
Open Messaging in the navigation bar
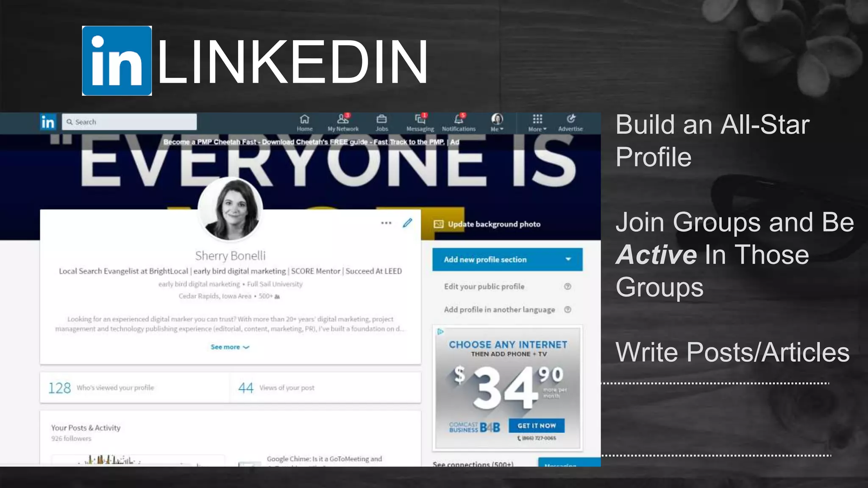[420, 123]
